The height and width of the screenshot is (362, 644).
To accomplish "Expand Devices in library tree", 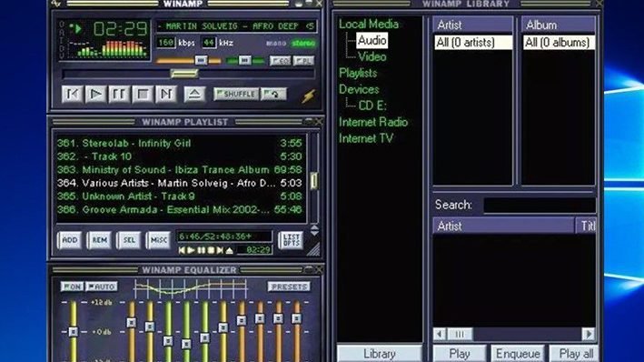I will (359, 89).
